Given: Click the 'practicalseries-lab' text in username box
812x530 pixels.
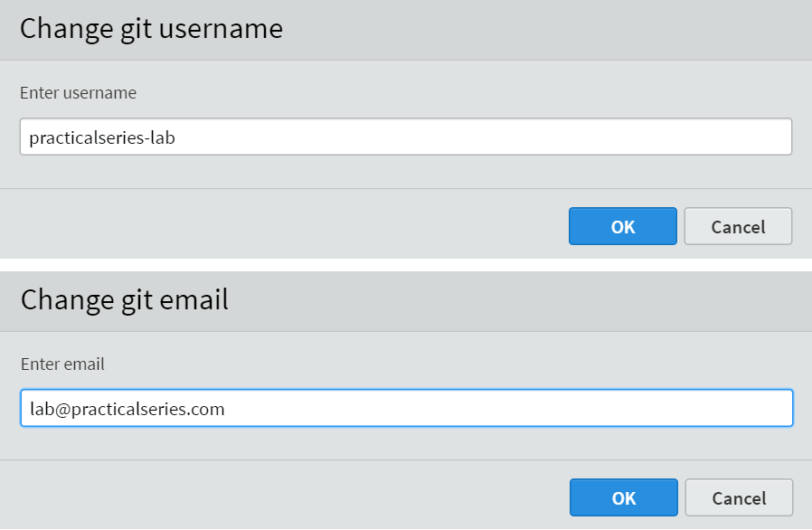Looking at the screenshot, I should point(102,137).
